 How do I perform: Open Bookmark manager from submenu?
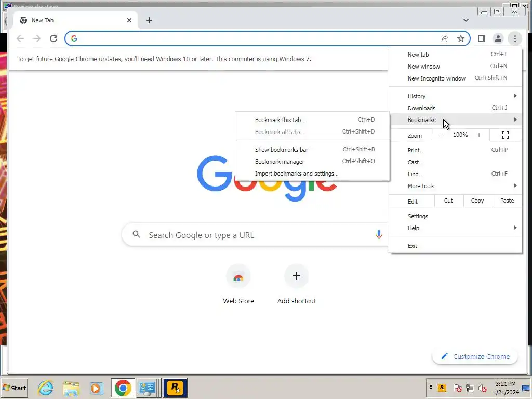point(312,162)
